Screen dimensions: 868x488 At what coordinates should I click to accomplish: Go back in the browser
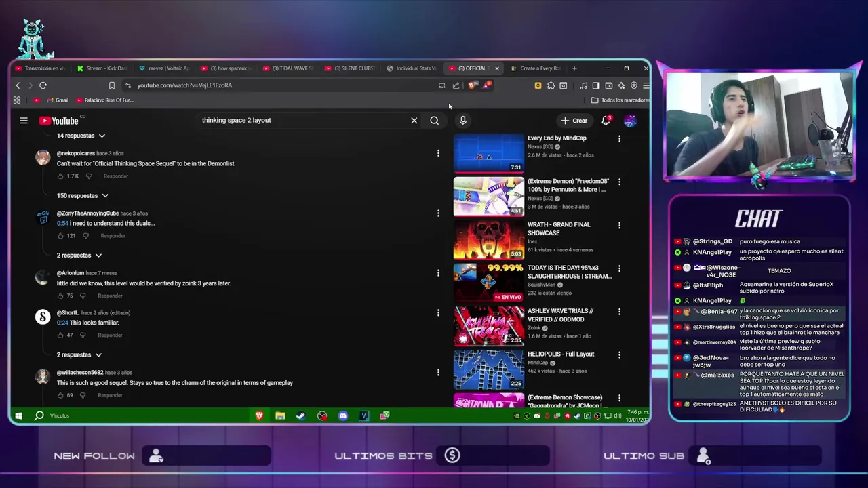pos(18,85)
